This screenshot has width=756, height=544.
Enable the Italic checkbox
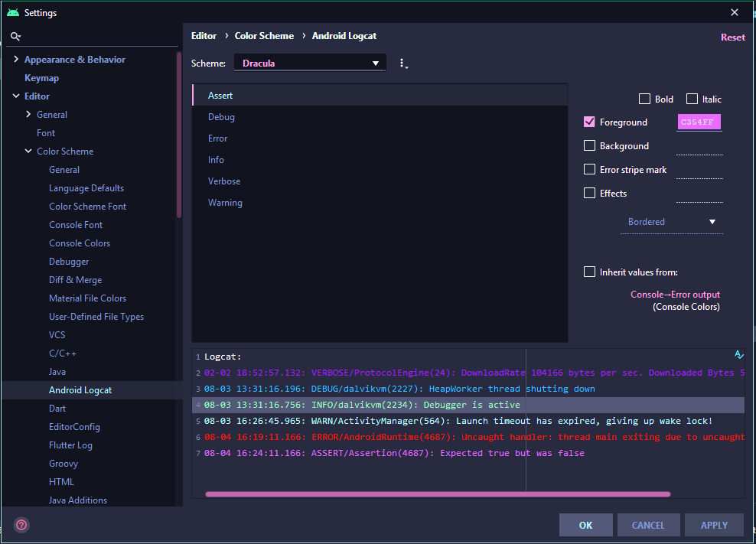(x=692, y=99)
